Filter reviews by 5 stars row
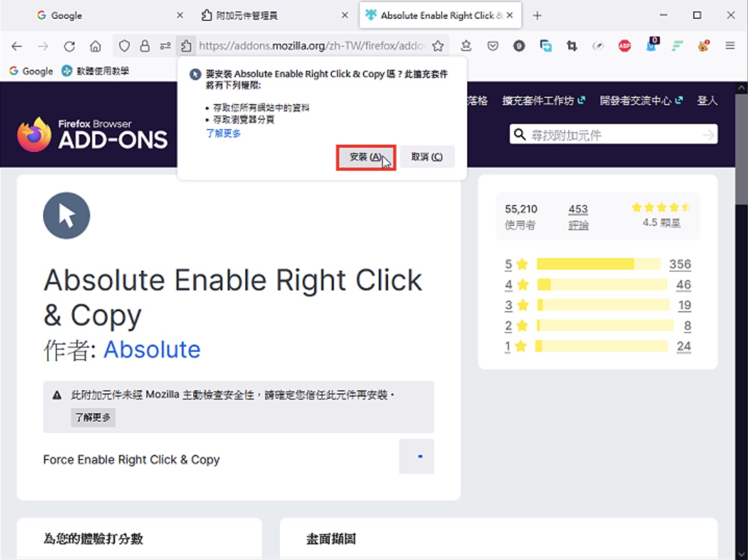The width and height of the screenshot is (748, 560). click(x=597, y=264)
